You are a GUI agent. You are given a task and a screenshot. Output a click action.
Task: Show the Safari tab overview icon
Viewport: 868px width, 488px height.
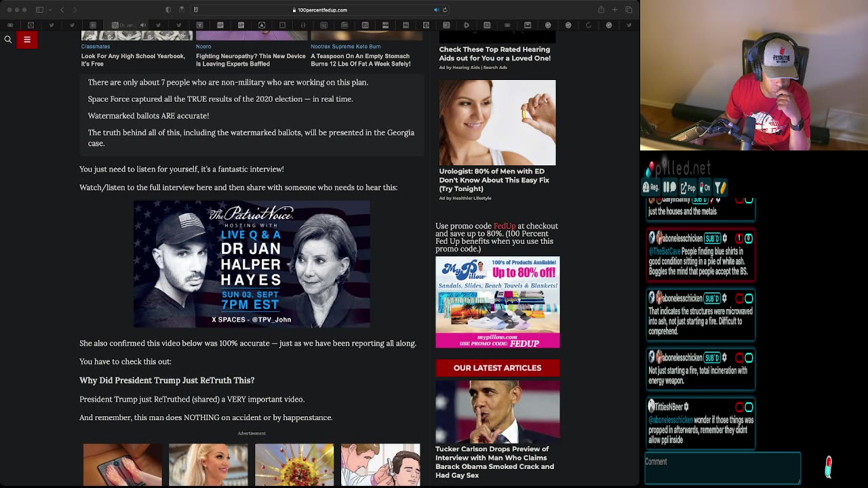(629, 9)
